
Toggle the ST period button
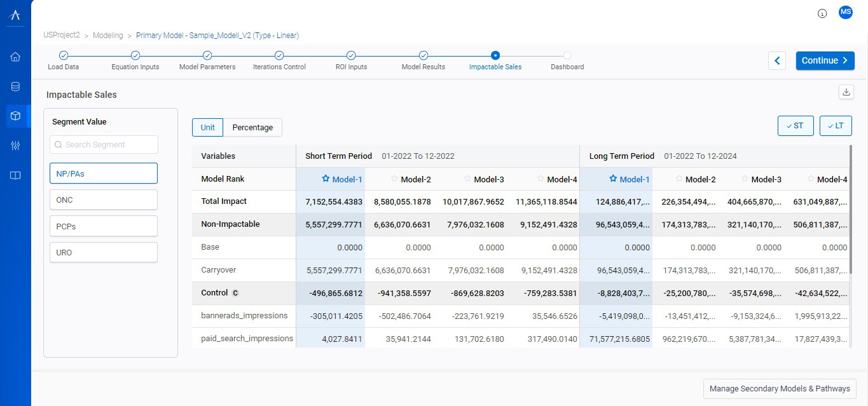tap(795, 126)
